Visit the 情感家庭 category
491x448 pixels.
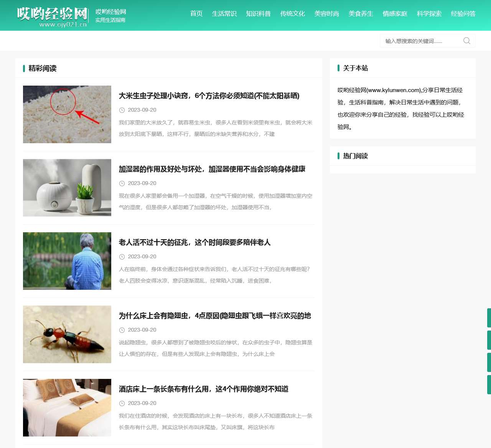(x=395, y=14)
